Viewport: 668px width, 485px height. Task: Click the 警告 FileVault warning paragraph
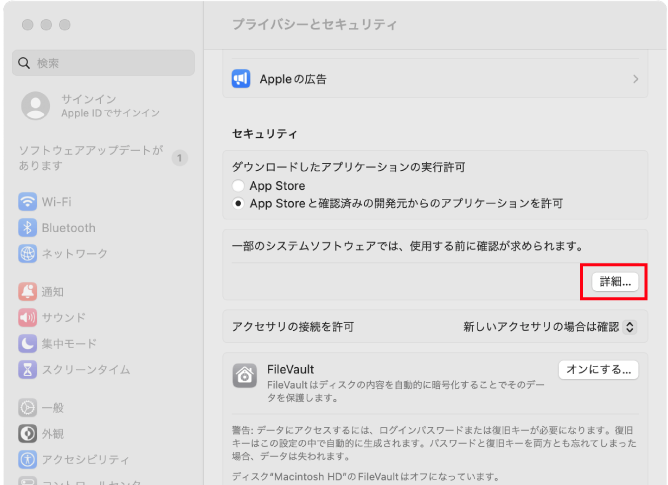(x=435, y=443)
